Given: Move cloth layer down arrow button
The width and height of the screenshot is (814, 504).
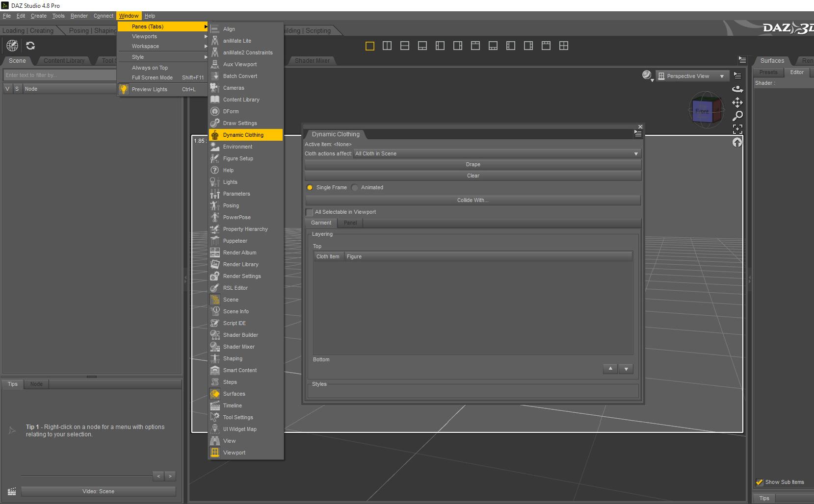Looking at the screenshot, I should 626,369.
